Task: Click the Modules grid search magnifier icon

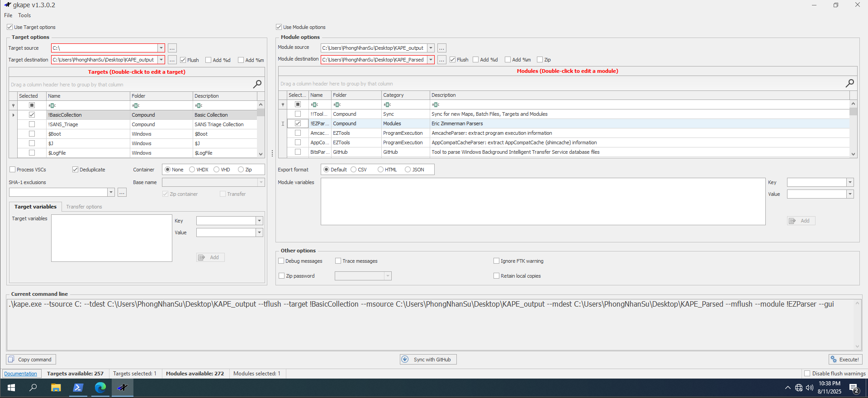Action: [x=849, y=83]
